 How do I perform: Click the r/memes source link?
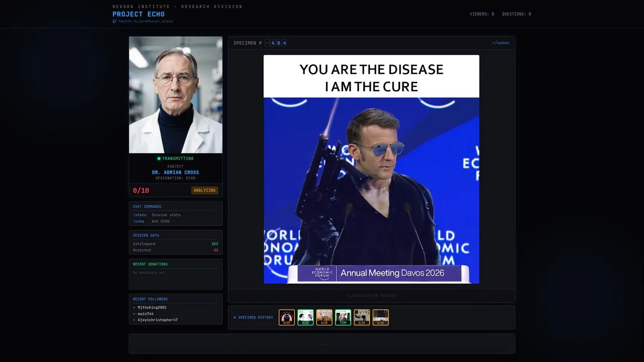pyautogui.click(x=501, y=43)
